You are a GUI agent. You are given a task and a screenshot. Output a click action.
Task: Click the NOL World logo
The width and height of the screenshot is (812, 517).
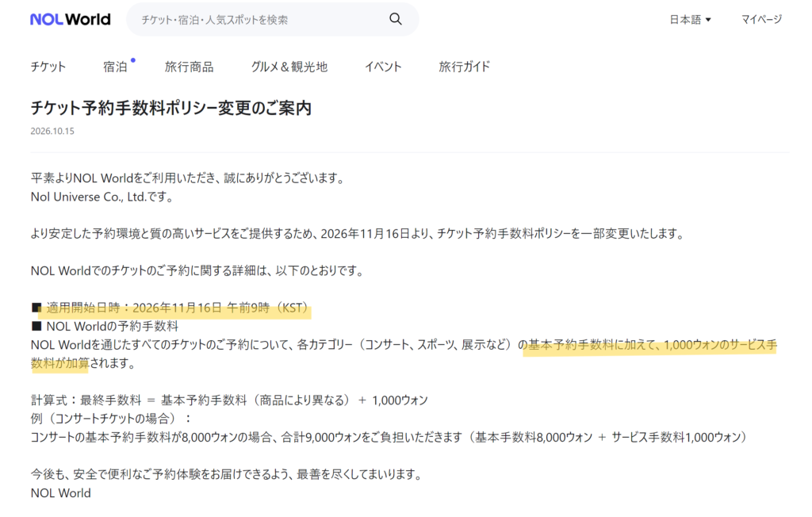[71, 20]
